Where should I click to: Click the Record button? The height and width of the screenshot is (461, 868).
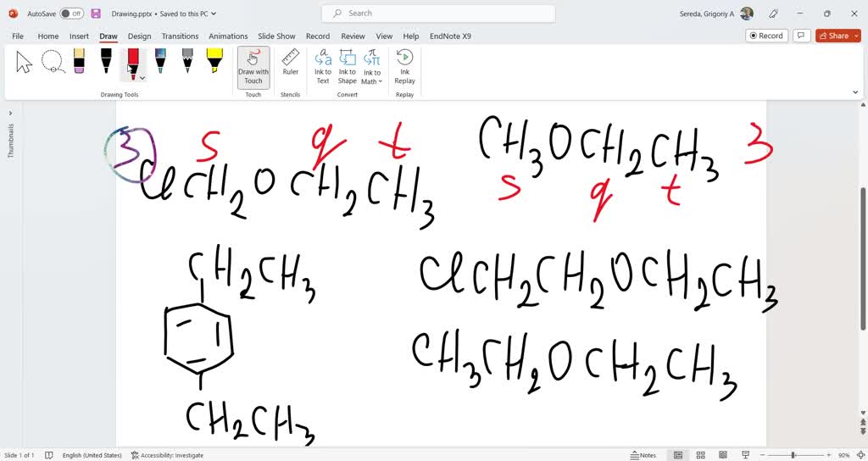click(766, 36)
